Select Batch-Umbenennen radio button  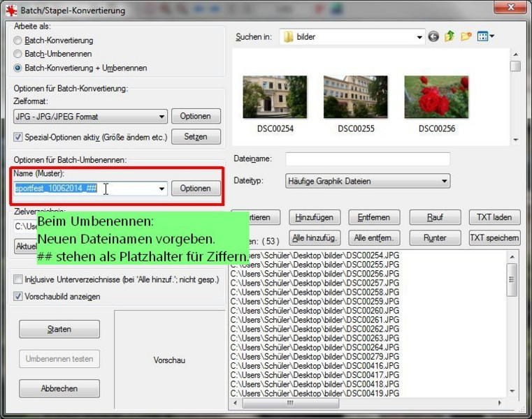pyautogui.click(x=18, y=54)
